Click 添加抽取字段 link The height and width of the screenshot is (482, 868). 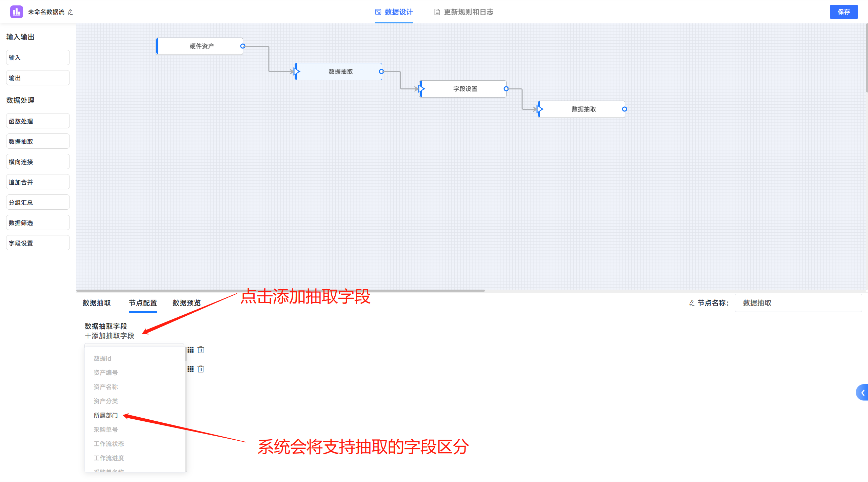coord(110,336)
